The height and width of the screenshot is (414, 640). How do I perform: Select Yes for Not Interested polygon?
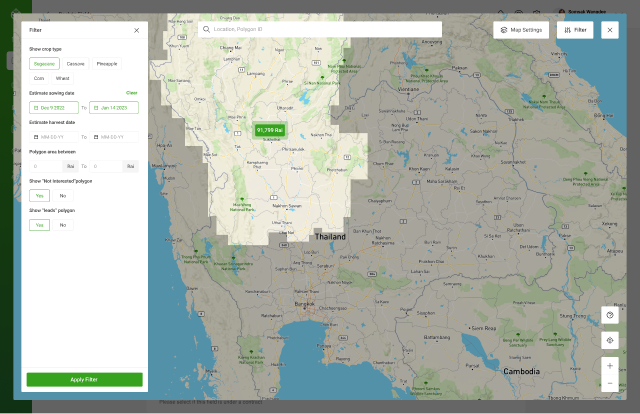40,196
